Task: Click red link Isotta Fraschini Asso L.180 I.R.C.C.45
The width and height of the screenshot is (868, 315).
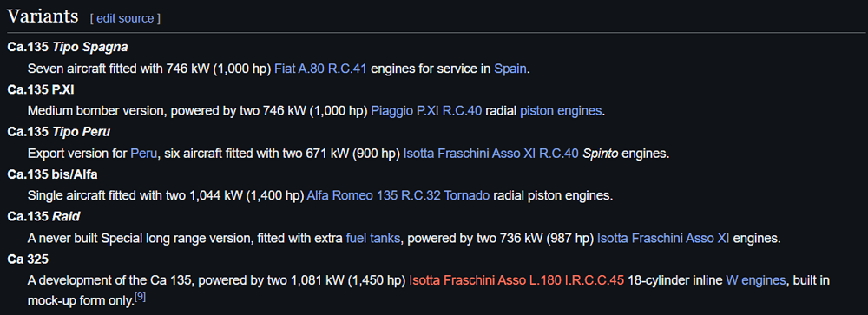Action: click(516, 280)
